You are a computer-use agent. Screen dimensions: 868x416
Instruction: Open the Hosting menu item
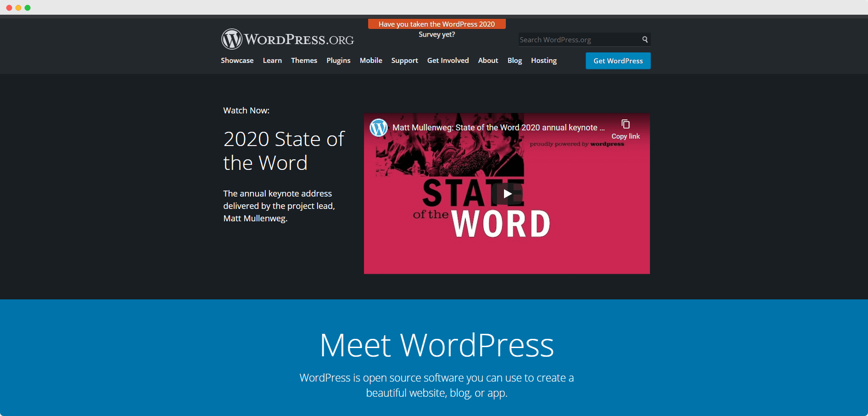tap(544, 61)
